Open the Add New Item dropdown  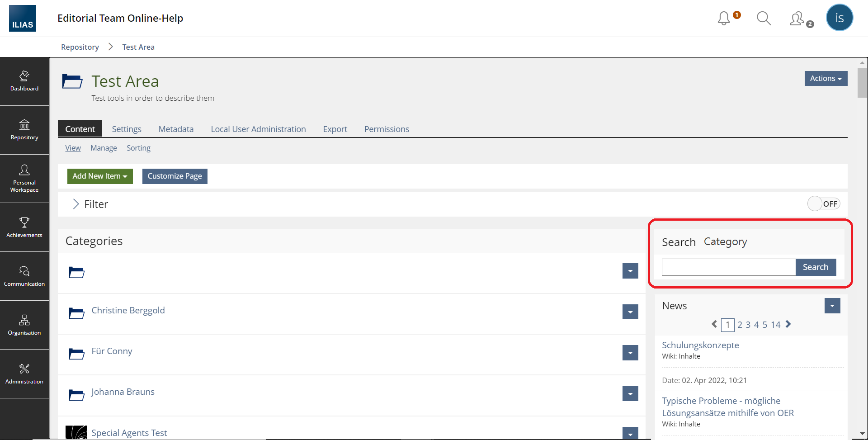(100, 176)
